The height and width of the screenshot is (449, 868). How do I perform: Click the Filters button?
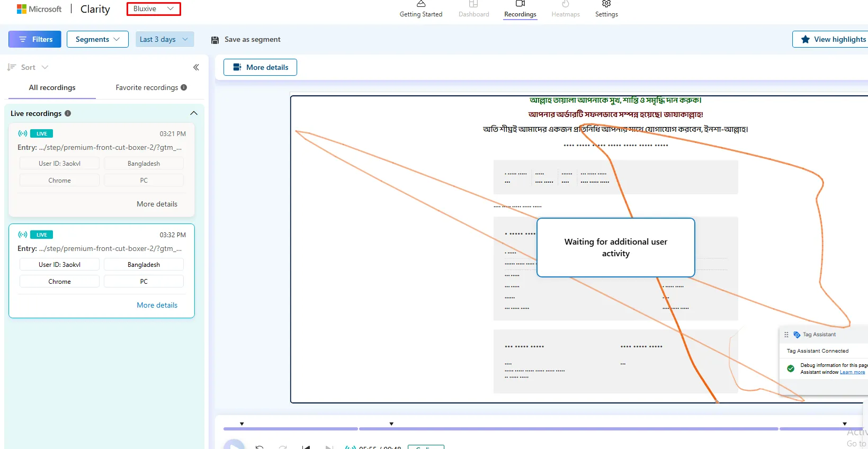click(x=35, y=39)
